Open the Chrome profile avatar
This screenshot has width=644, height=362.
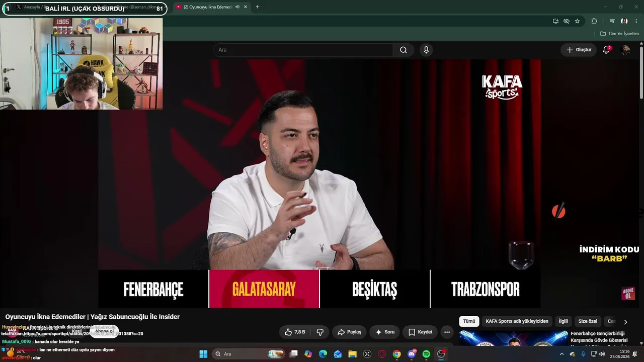click(x=624, y=21)
